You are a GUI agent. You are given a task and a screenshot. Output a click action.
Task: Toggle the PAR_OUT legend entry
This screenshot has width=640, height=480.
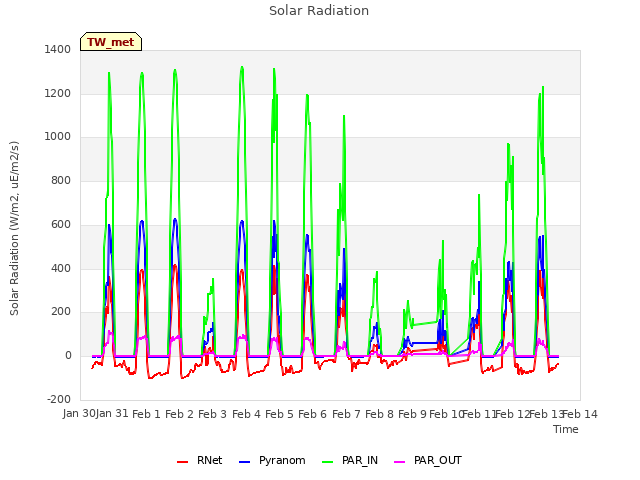tap(428, 461)
